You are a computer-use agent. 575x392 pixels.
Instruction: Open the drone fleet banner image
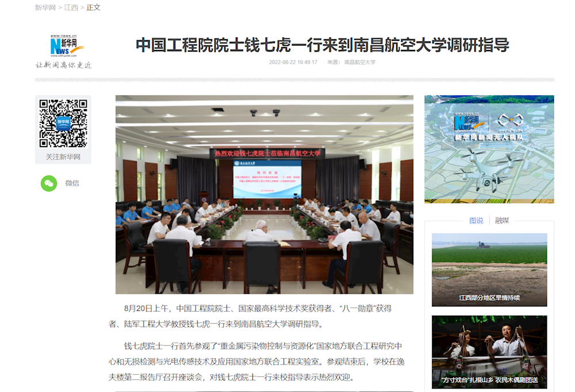coord(489,149)
